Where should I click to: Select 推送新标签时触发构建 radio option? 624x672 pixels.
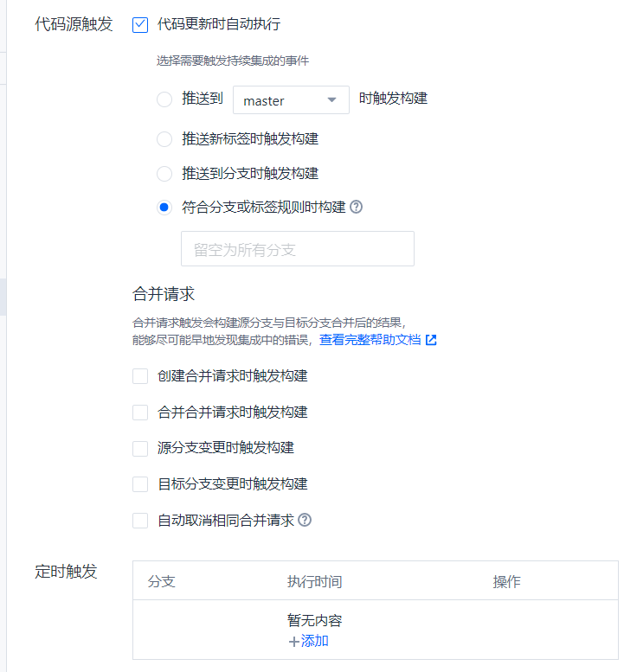164,139
